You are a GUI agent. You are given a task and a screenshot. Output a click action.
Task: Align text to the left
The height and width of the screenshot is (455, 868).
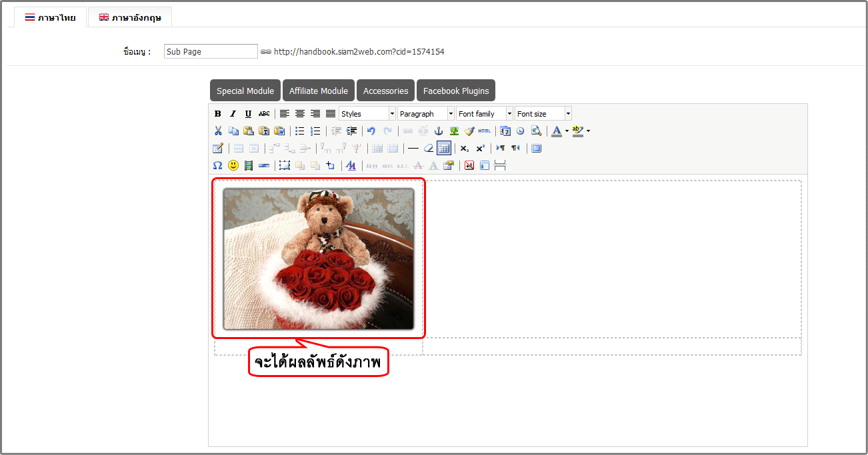point(285,114)
